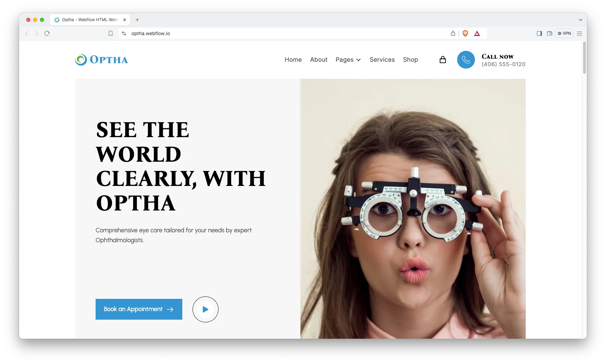Go to the About page

pyautogui.click(x=319, y=60)
